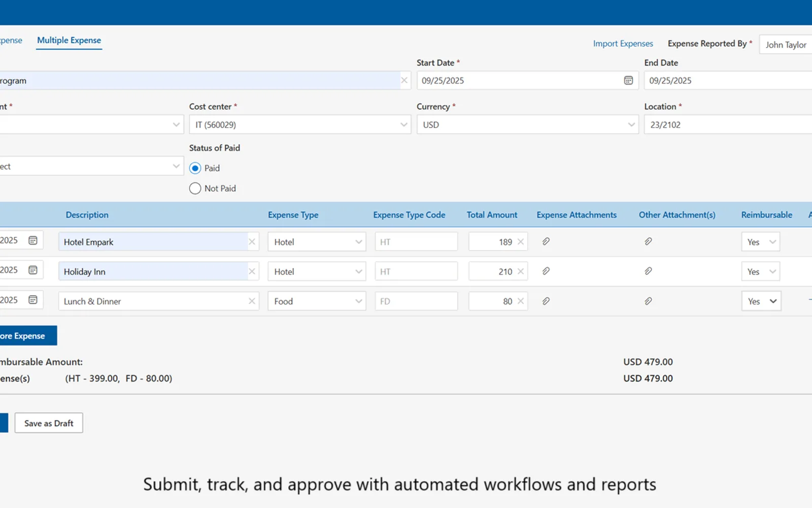Screen dimensions: 812x508
Task: Attach expense file for Hotel Empark
Action: pyautogui.click(x=546, y=241)
